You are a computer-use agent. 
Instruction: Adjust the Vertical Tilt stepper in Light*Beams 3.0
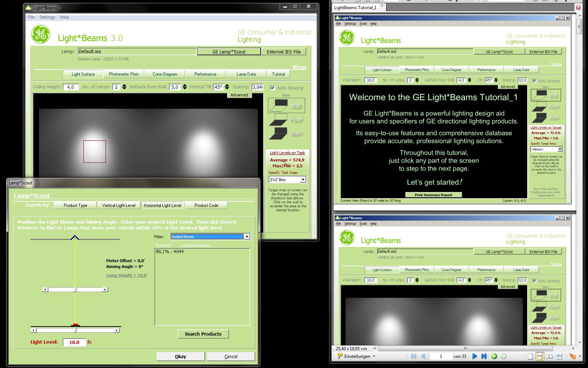point(227,87)
